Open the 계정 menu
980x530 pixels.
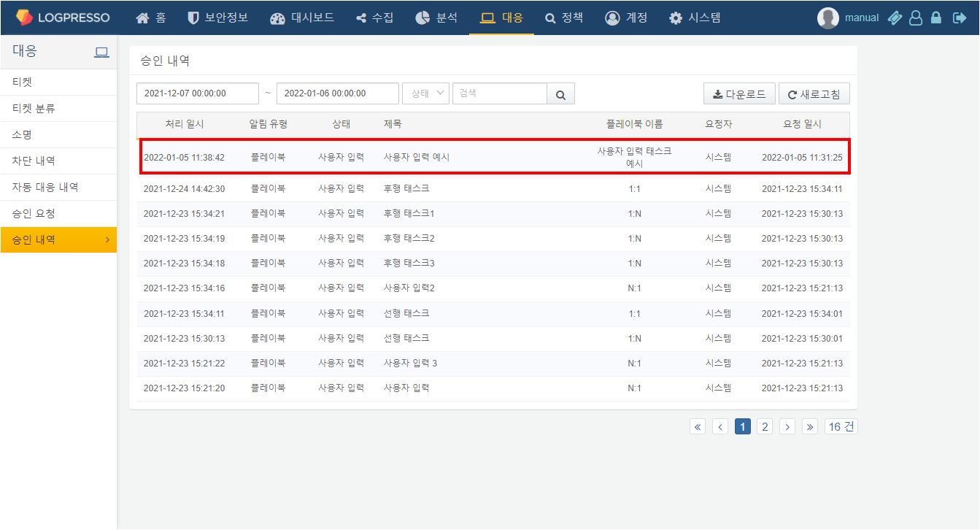[x=626, y=18]
